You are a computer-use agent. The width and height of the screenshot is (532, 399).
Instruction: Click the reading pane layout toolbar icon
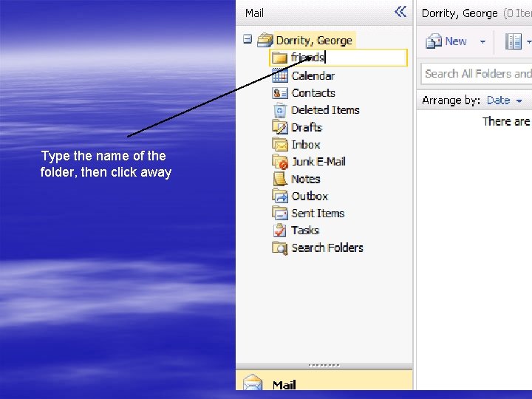click(x=514, y=41)
